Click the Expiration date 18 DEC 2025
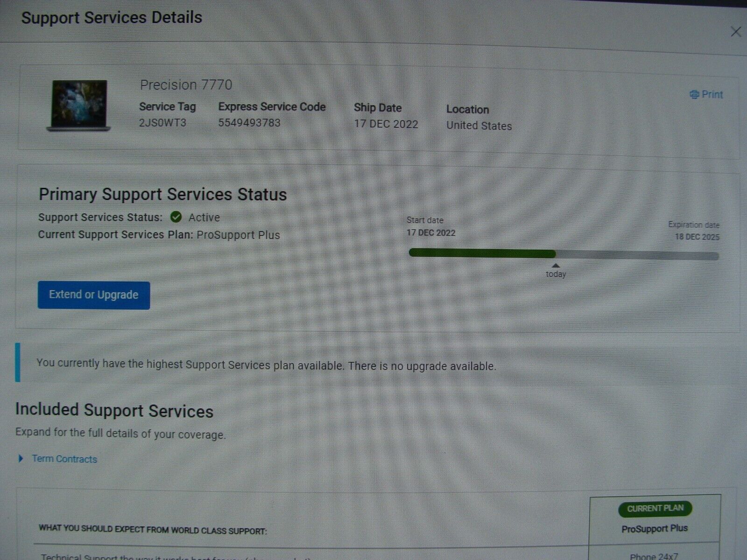The height and width of the screenshot is (560, 747). 697,237
